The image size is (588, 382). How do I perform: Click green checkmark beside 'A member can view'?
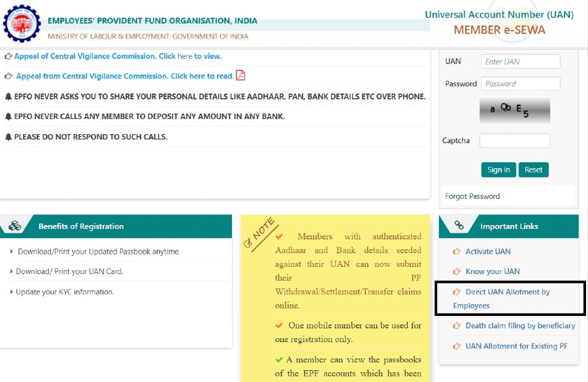coord(279,360)
